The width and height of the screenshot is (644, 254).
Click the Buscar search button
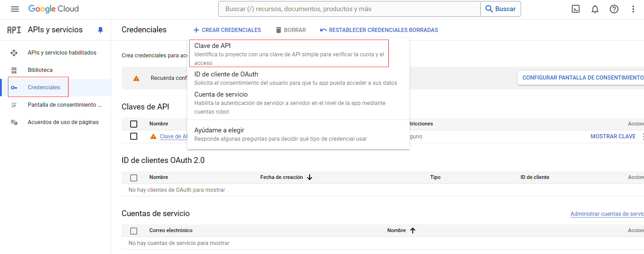[501, 9]
